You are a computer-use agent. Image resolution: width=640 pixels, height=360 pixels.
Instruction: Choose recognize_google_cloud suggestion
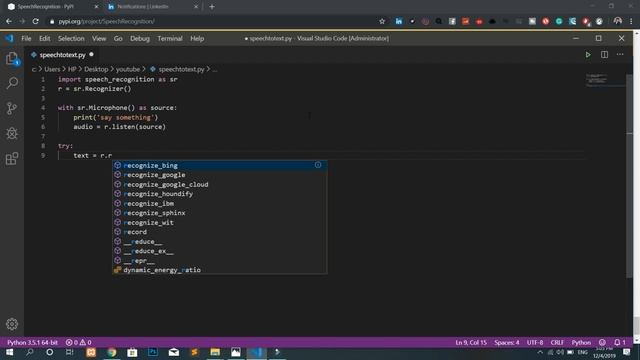coord(220,184)
